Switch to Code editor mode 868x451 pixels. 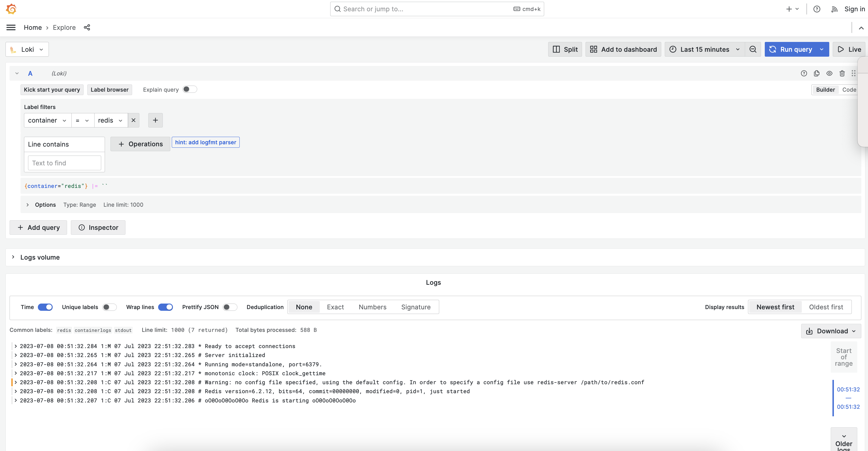coord(849,90)
